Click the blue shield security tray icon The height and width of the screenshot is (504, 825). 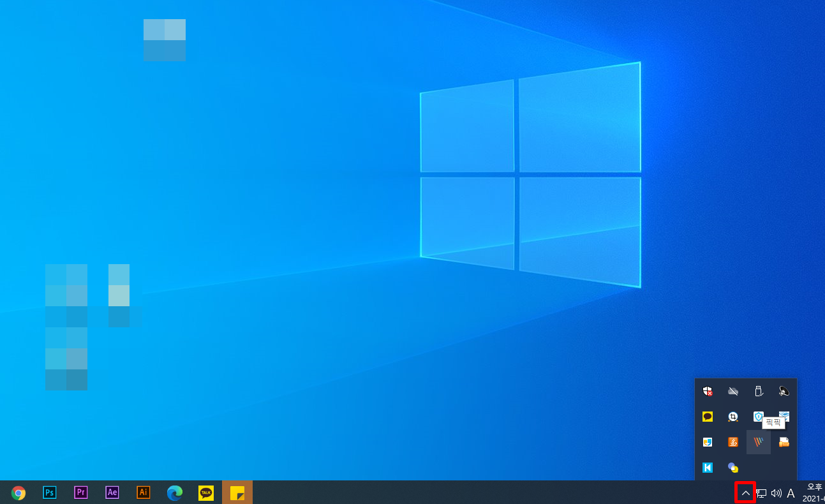pos(757,415)
